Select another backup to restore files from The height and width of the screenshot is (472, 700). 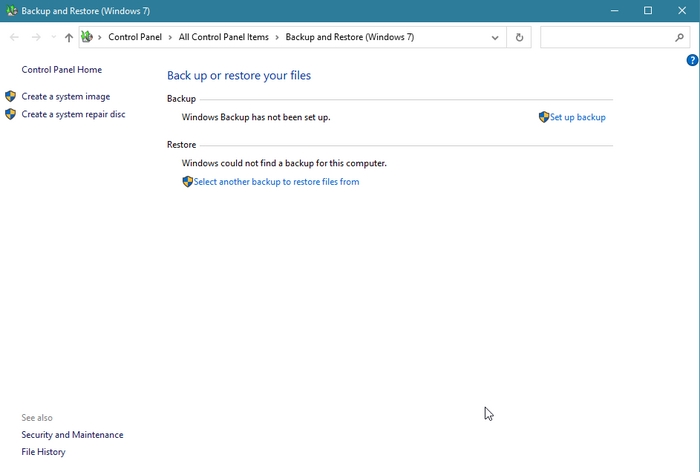point(276,182)
